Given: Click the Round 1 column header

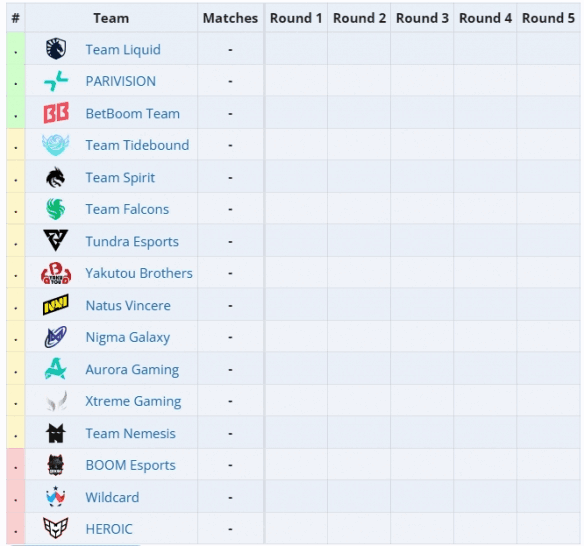Looking at the screenshot, I should [296, 18].
